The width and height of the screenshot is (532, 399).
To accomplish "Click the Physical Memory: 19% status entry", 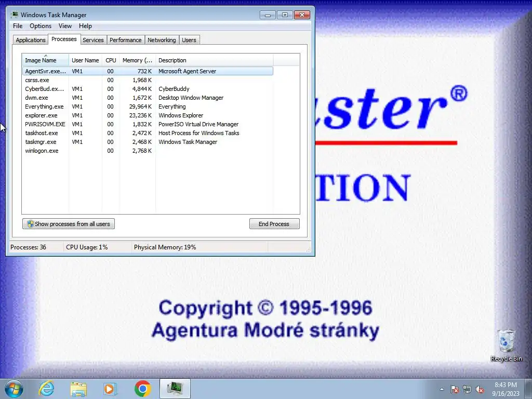I will coord(165,247).
